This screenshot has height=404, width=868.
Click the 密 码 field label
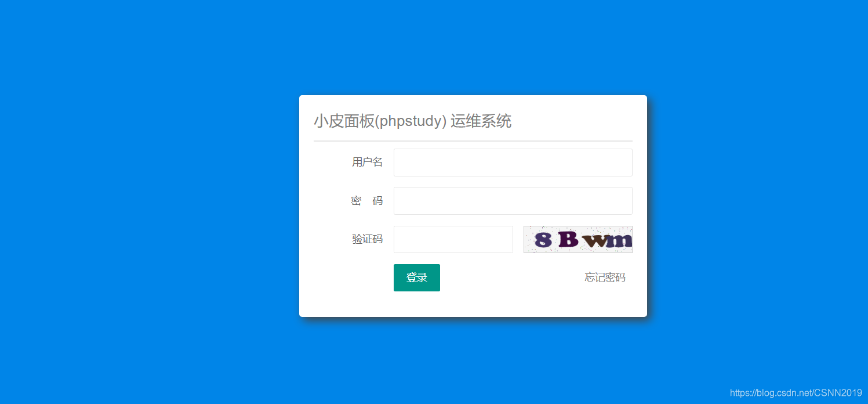click(x=367, y=200)
